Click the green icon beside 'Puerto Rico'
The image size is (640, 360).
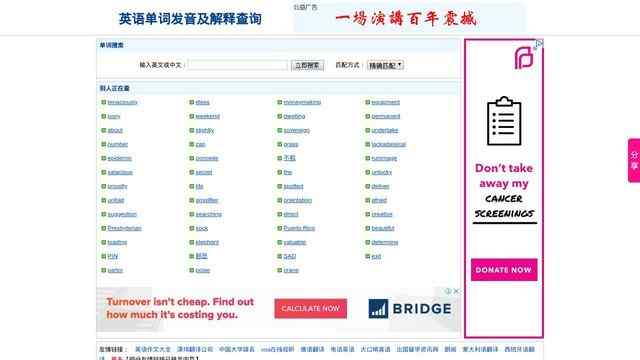(x=280, y=228)
